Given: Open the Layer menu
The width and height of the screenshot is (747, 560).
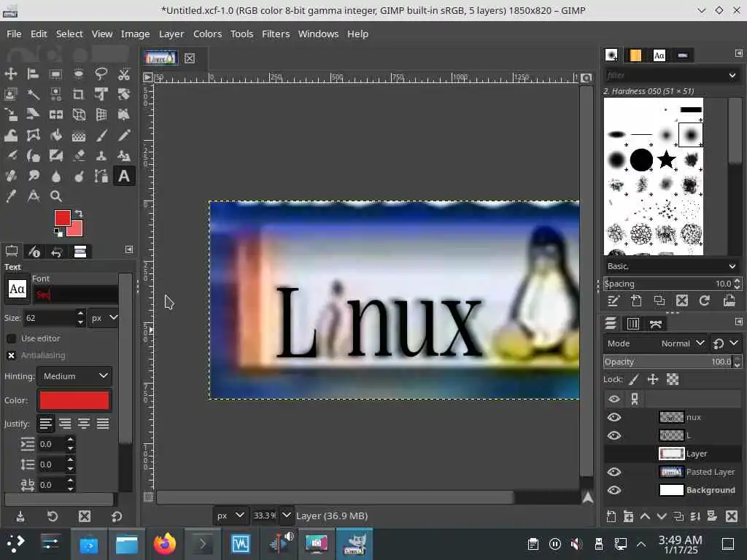Looking at the screenshot, I should (x=171, y=34).
